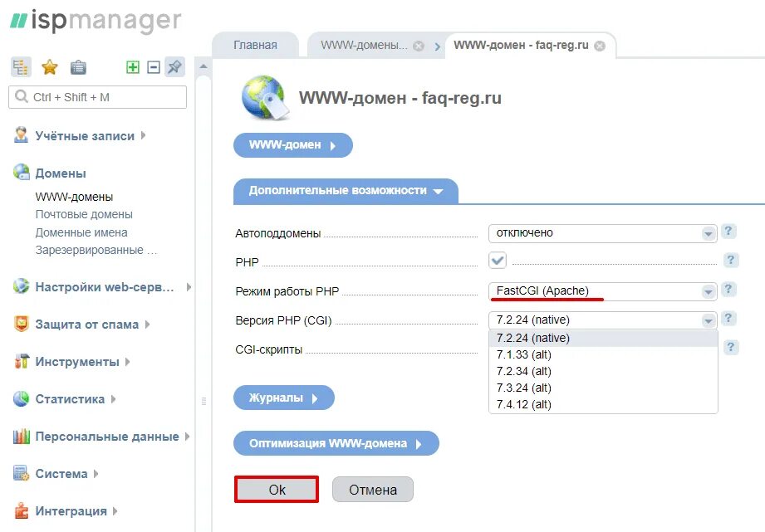Click the Отмена button
765x532 pixels.
[x=373, y=490]
